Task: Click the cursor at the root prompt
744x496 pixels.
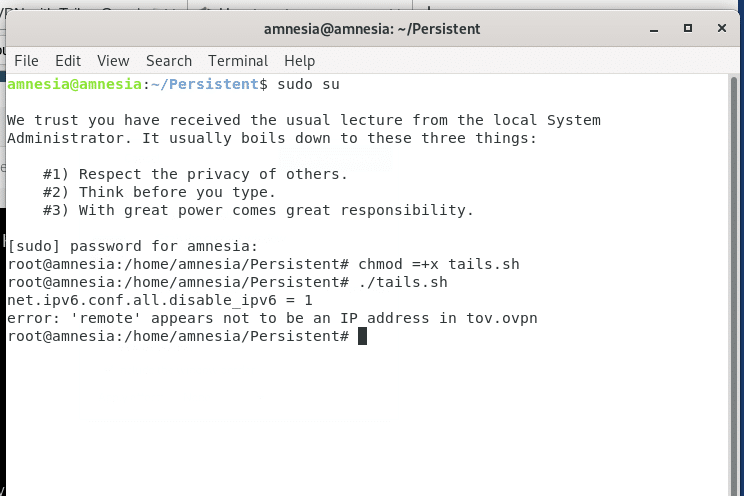Action: pos(362,336)
